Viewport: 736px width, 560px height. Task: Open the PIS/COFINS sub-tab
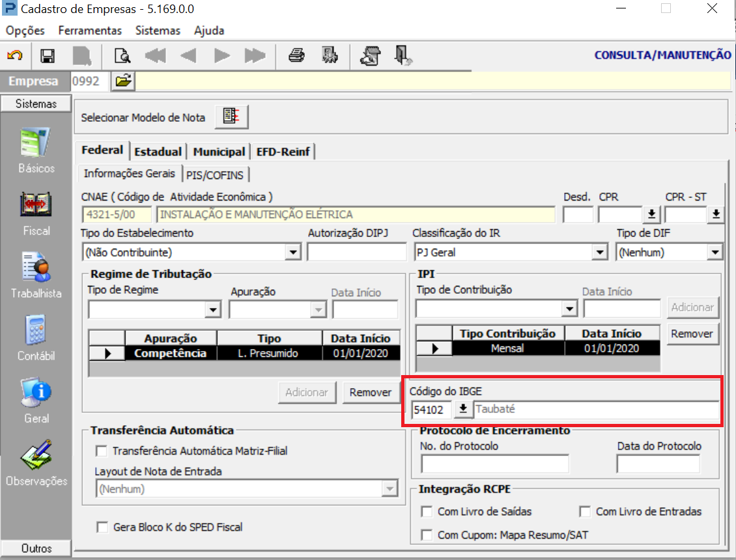coord(215,175)
